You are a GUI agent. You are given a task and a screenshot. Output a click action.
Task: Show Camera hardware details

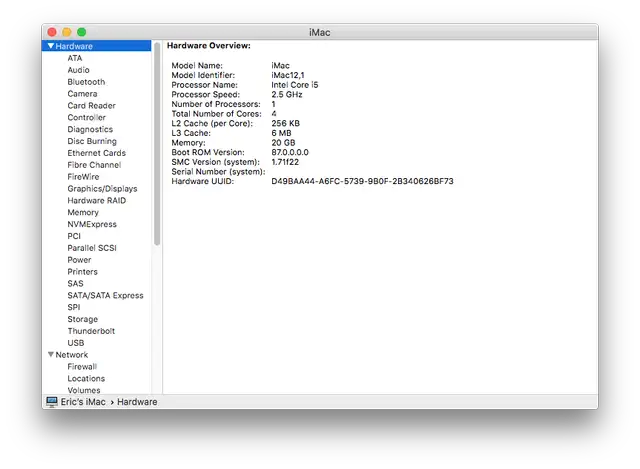(82, 93)
